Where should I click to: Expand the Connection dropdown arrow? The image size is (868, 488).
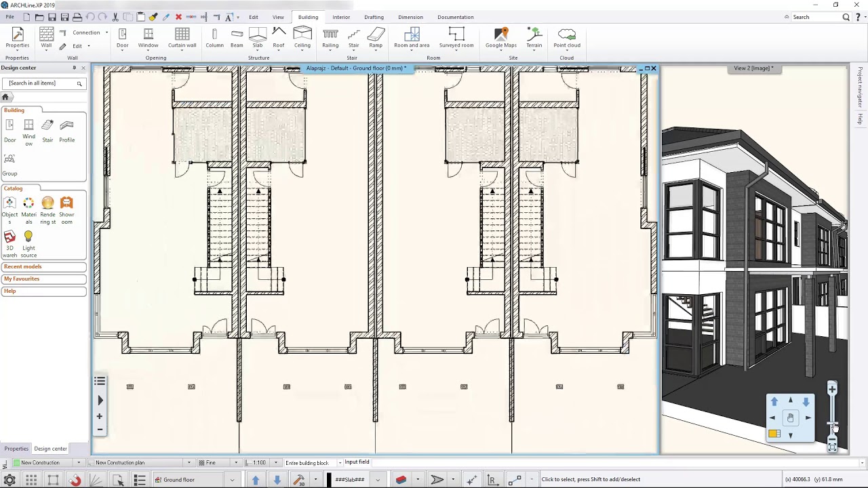coord(106,33)
